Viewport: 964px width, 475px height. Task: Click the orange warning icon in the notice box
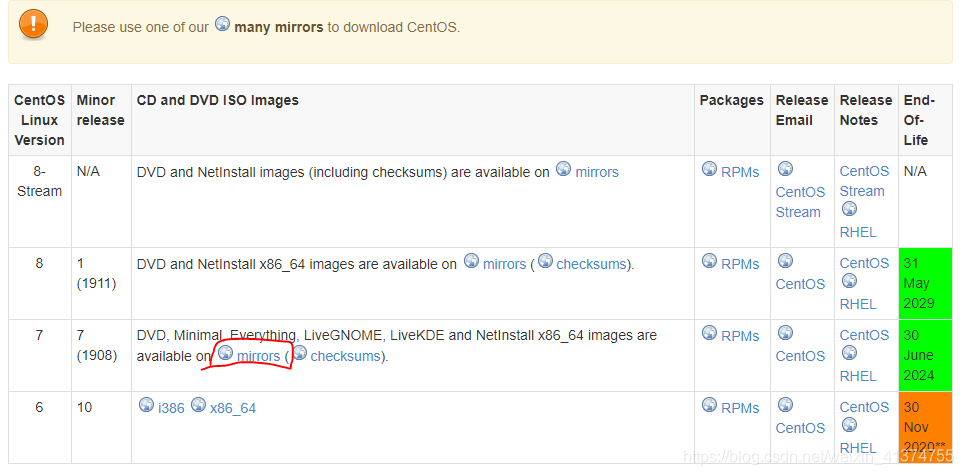point(33,25)
